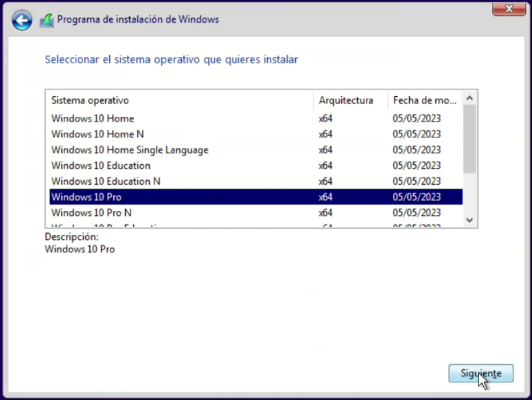Click the Fecha de modificación column header
This screenshot has width=532, height=400.
[425, 100]
